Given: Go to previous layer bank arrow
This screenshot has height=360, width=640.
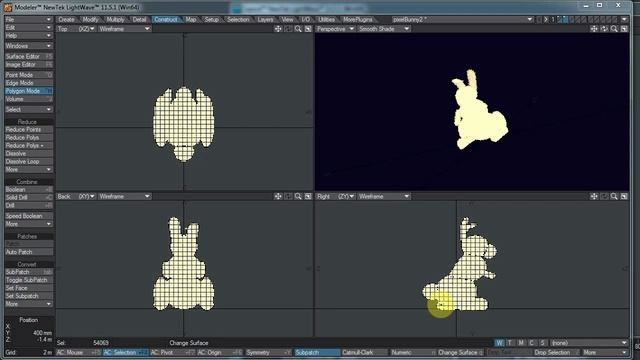Looking at the screenshot, I should tap(539, 19).
